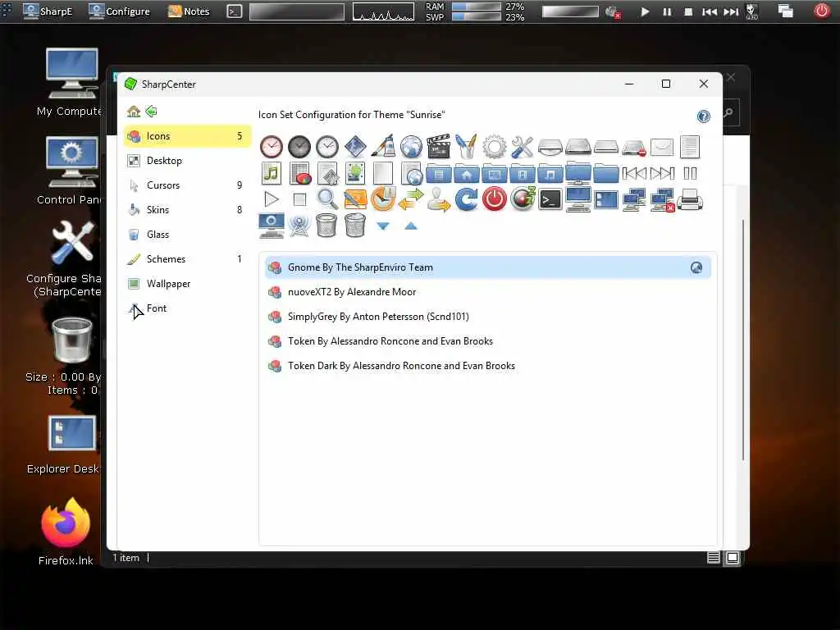This screenshot has height=630, width=840.
Task: Select Gnome By The SharpEnviro Team icon set
Action: (487, 267)
